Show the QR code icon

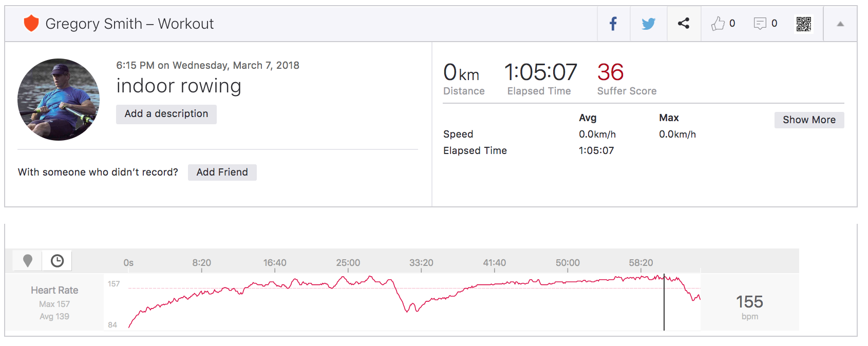click(x=804, y=24)
